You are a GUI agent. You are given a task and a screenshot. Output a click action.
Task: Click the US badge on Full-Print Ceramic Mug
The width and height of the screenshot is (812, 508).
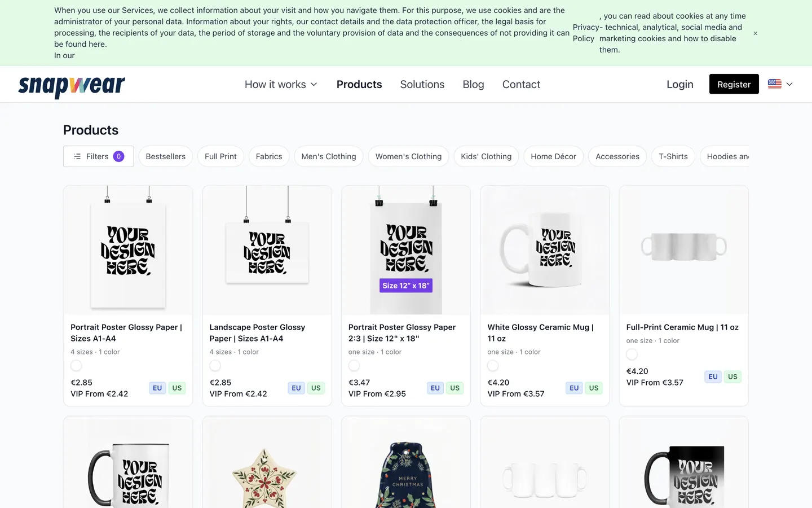[732, 376]
